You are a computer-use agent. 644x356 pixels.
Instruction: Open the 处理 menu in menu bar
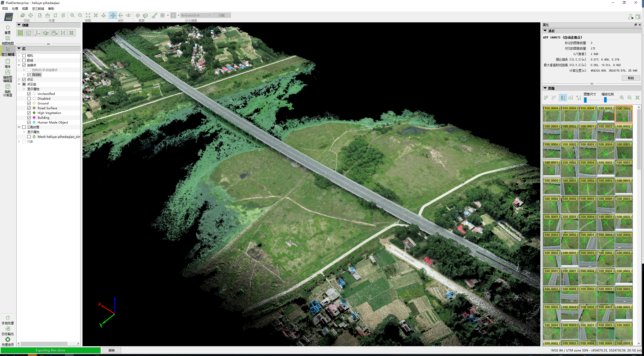15,9
